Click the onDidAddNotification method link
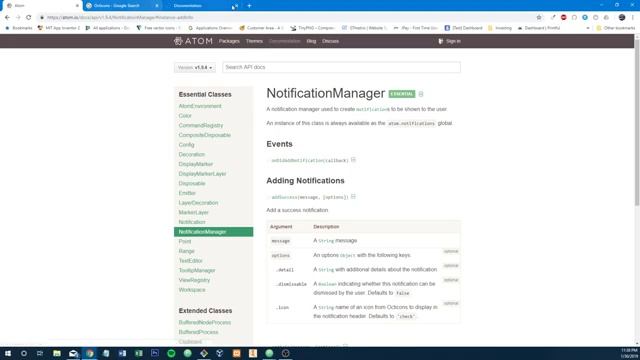Viewport: 640px width, 360px height. (x=310, y=160)
